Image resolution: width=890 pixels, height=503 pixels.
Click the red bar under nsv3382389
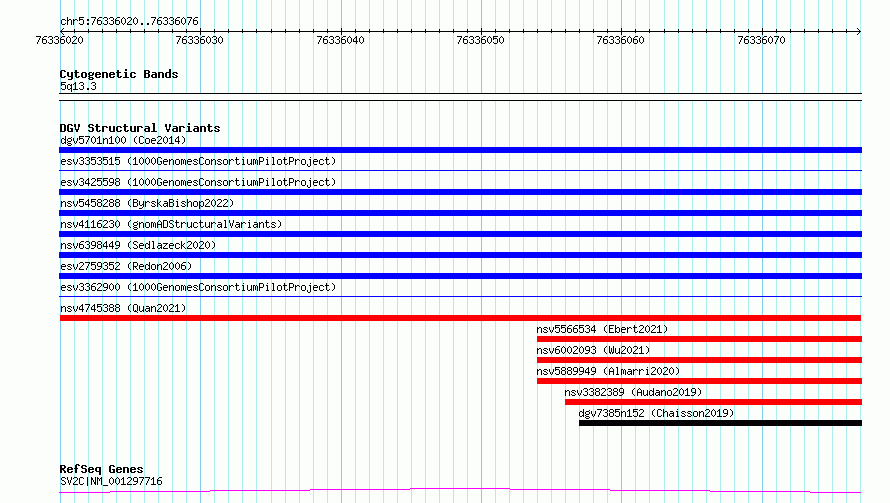click(713, 402)
